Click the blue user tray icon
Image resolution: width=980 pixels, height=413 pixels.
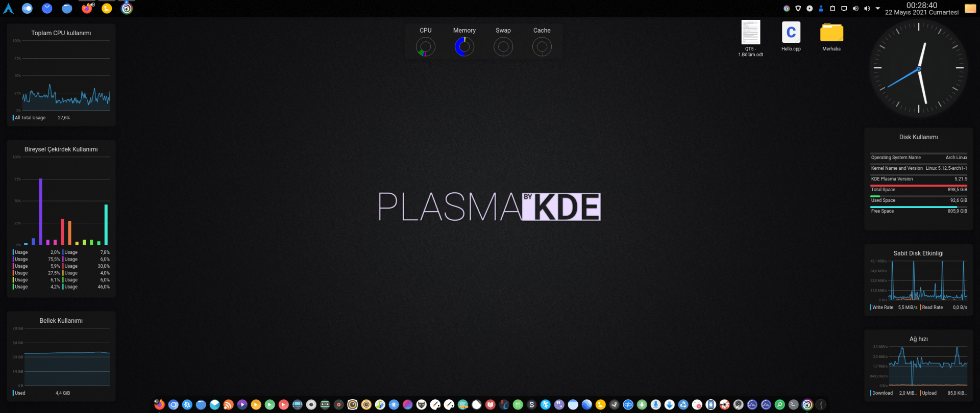point(821,9)
